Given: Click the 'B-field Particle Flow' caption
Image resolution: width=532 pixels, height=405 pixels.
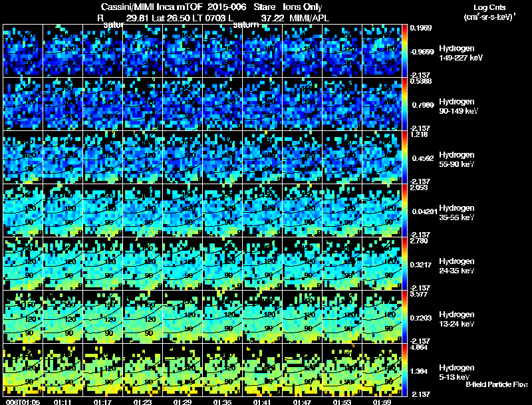Looking at the screenshot, I should point(497,384).
